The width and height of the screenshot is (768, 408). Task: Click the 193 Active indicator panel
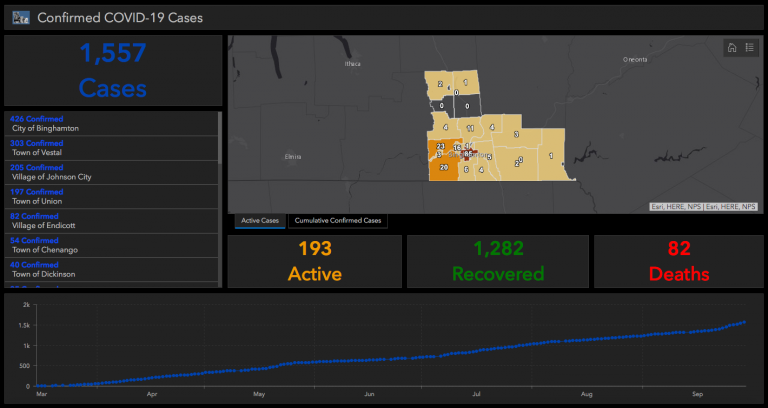point(314,261)
